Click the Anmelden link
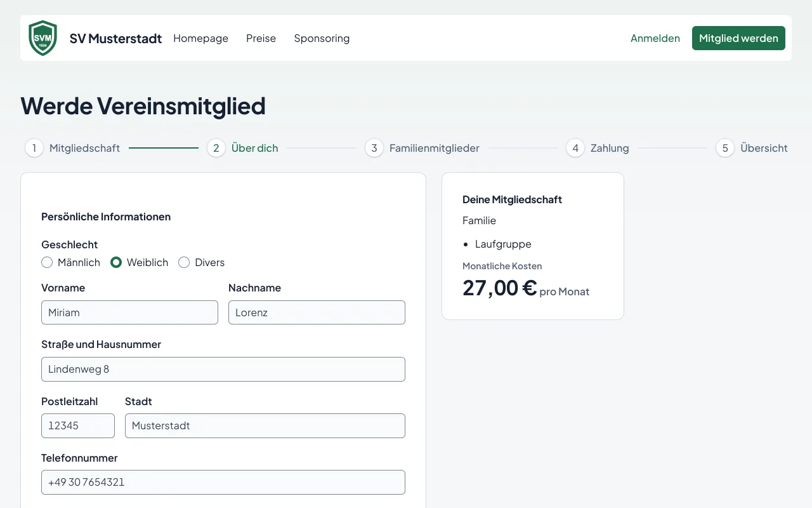The height and width of the screenshot is (508, 812). (655, 38)
